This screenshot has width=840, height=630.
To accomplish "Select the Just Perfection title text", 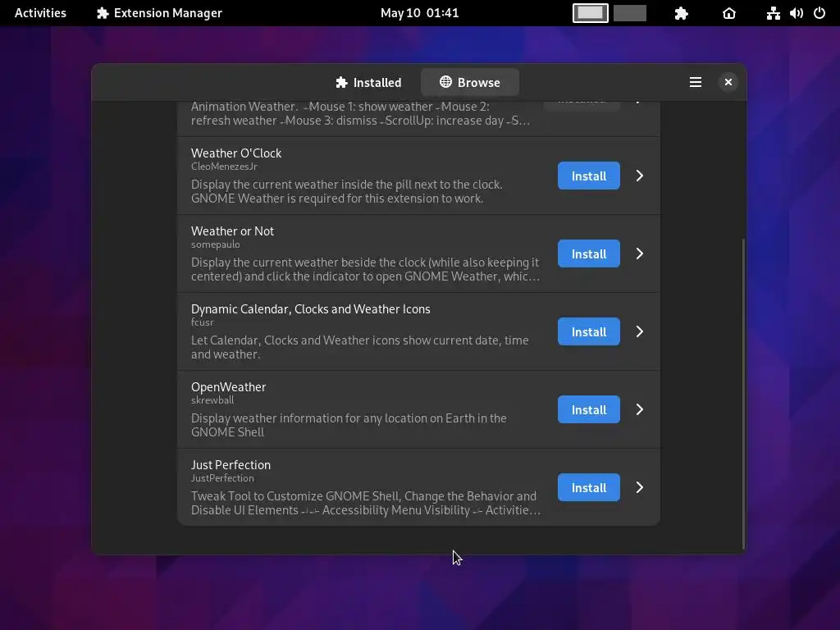I will (x=231, y=465).
